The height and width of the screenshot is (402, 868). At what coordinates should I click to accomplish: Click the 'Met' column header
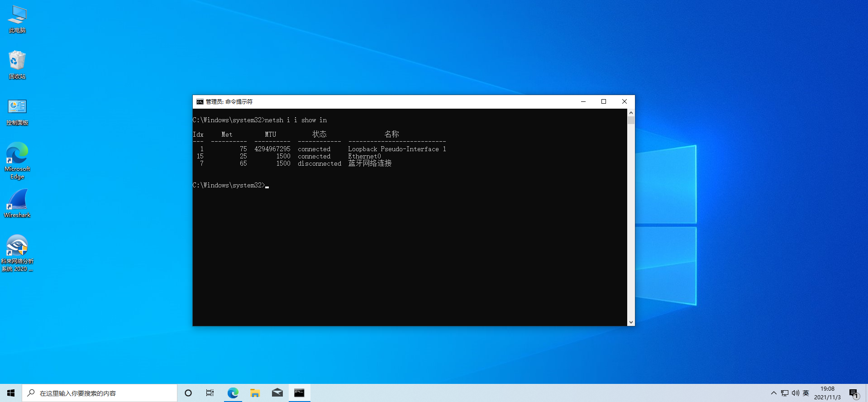point(227,134)
